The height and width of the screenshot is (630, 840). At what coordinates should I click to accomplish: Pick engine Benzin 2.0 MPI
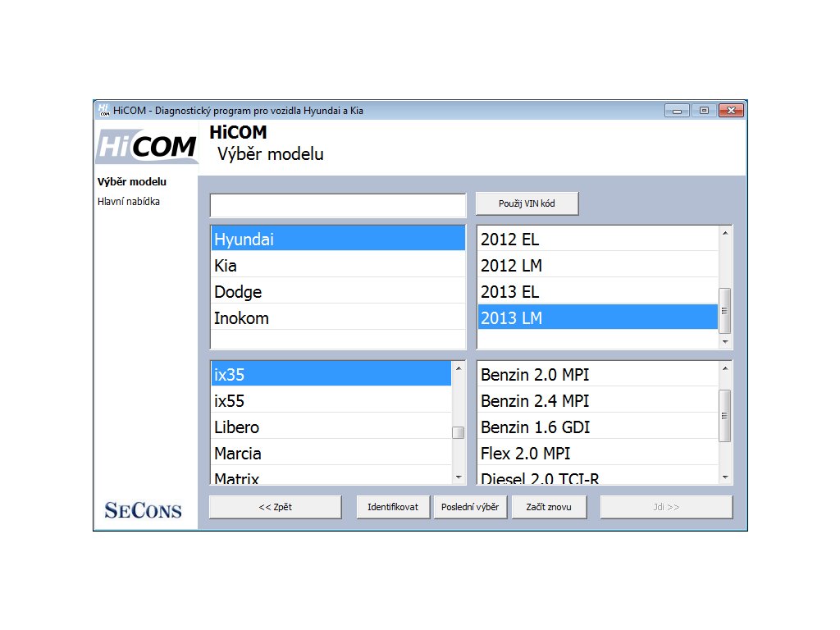(598, 374)
